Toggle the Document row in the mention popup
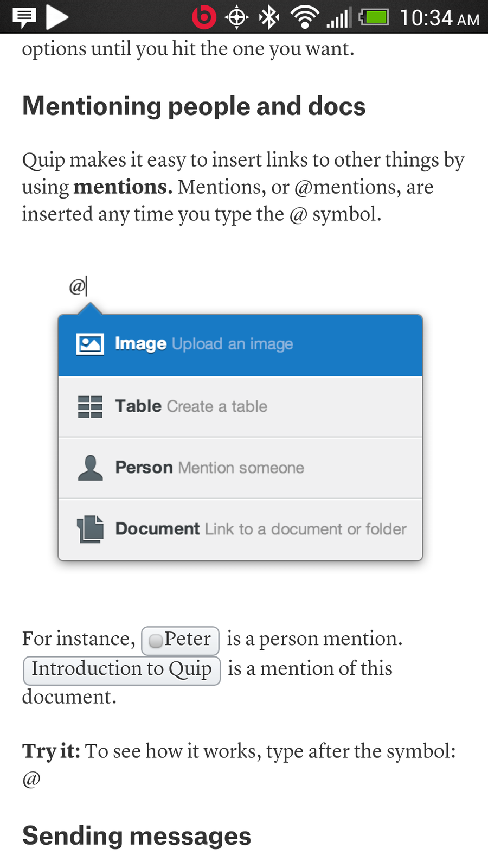Image resolution: width=488 pixels, height=868 pixels. [239, 529]
